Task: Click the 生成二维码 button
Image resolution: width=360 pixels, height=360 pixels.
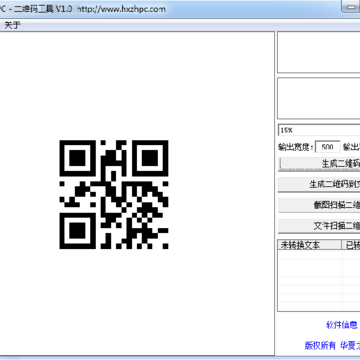Action: (x=319, y=164)
